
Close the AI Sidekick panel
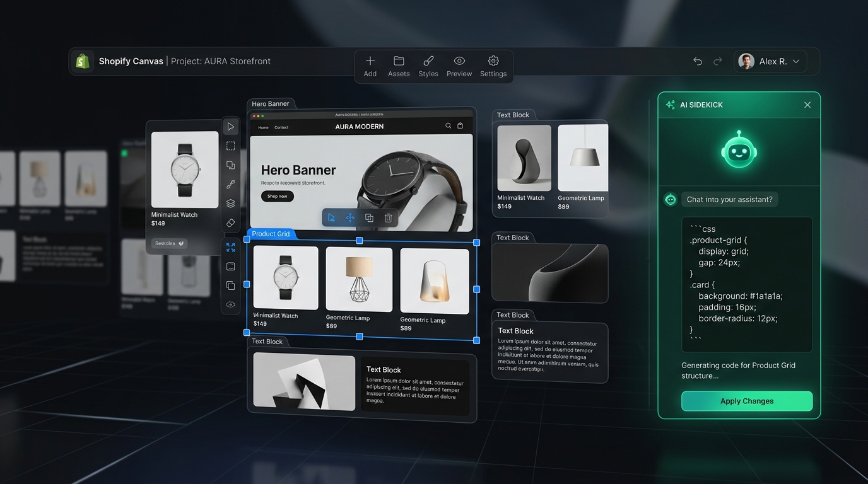807,105
